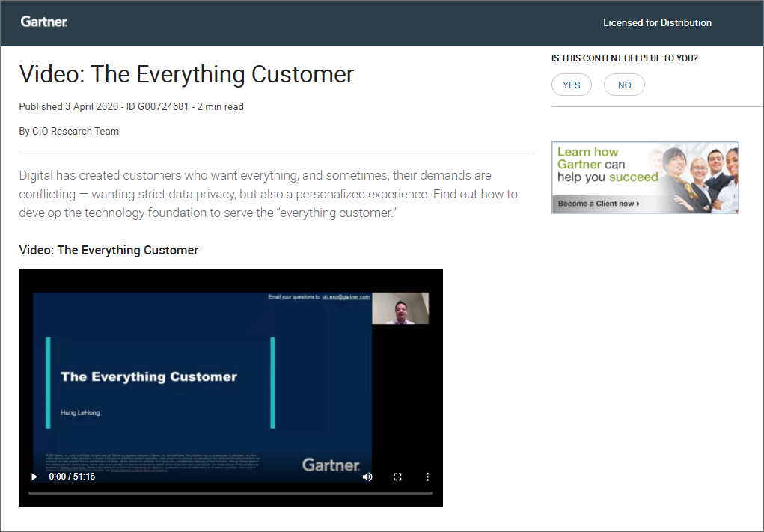Click the presenter webcam thumbnail in the video

pyautogui.click(x=400, y=308)
